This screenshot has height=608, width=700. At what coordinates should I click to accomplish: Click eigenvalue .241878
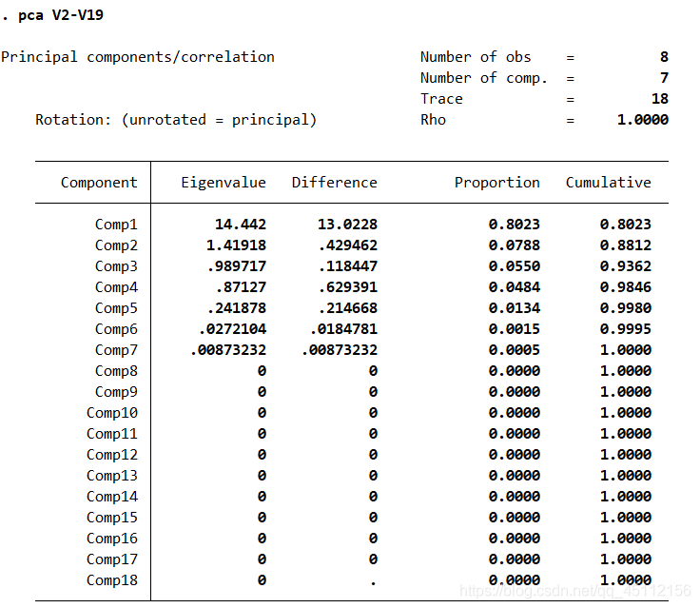tap(237, 308)
